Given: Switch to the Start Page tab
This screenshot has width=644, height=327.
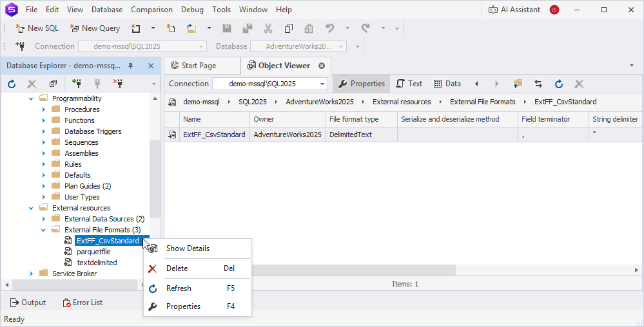Looking at the screenshot, I should 202,66.
